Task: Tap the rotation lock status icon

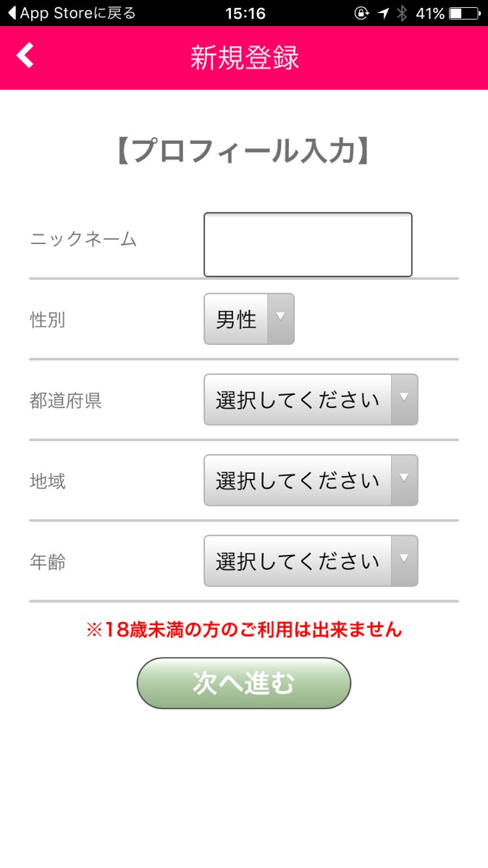Action: tap(361, 13)
